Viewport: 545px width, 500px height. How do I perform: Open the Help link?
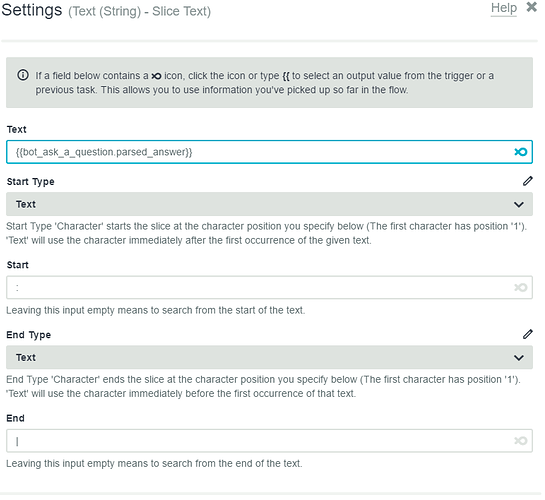[503, 8]
